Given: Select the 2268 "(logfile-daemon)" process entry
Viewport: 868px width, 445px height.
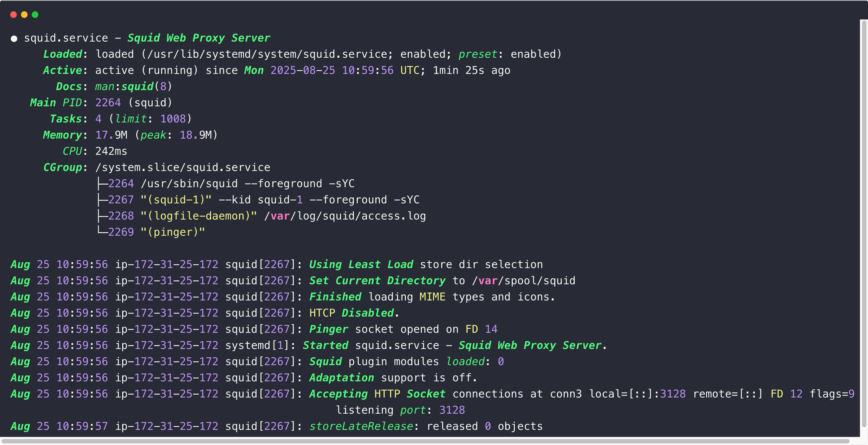Looking at the screenshot, I should click(267, 216).
